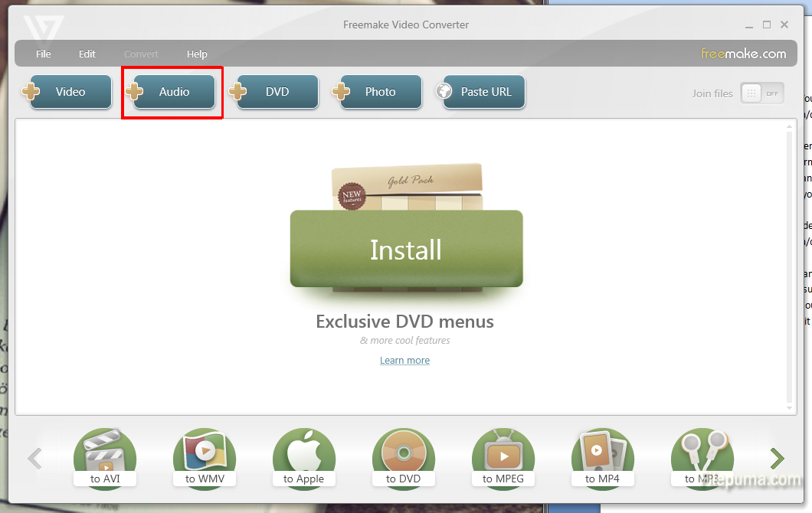Pick the to DVD disc icon
Screen dimensions: 812x513
pos(404,458)
